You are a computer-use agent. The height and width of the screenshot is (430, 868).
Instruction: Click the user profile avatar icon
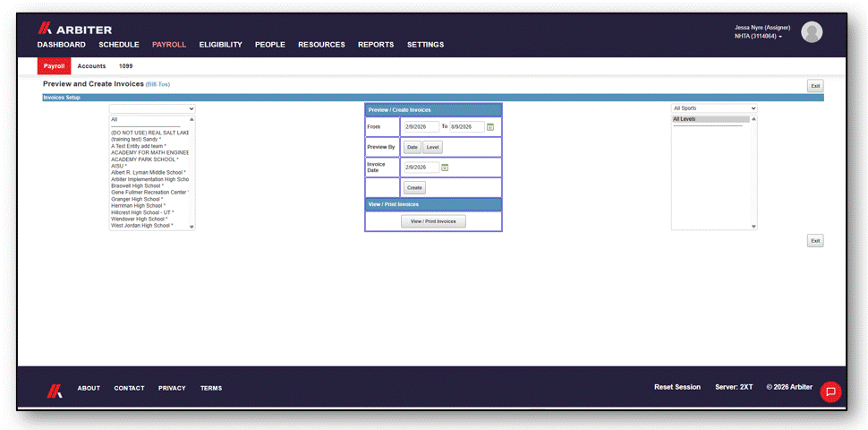(x=812, y=32)
